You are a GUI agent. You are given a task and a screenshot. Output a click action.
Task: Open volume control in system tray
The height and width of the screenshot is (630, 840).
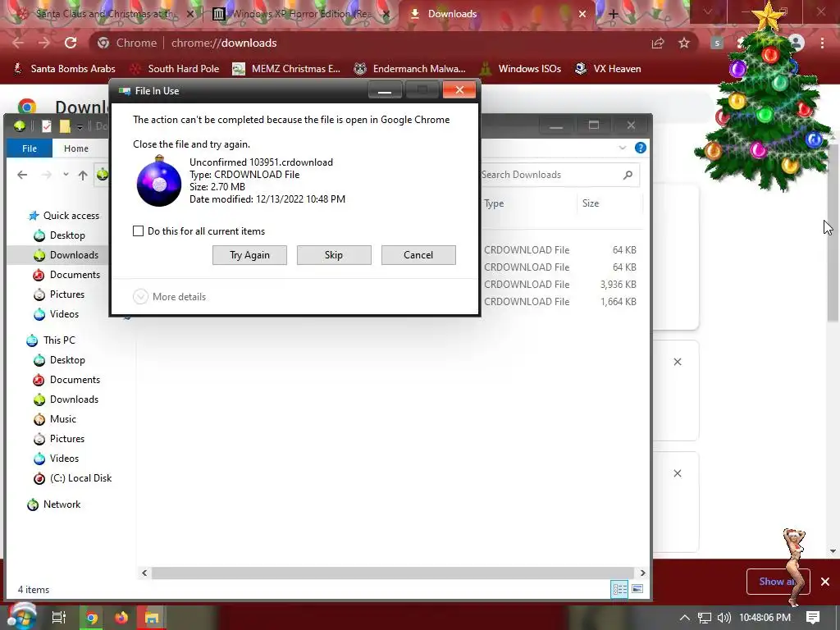click(724, 618)
